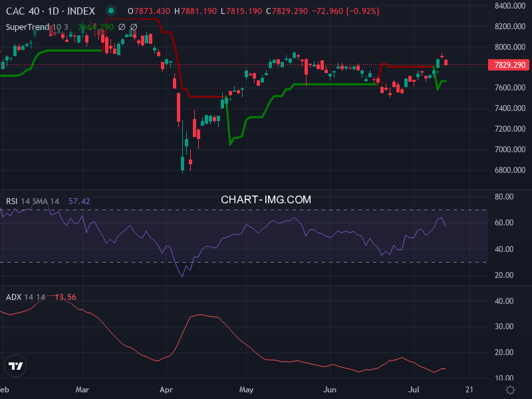532x399 pixels.
Task: Click the ADX value 13.56
Action: (x=65, y=297)
